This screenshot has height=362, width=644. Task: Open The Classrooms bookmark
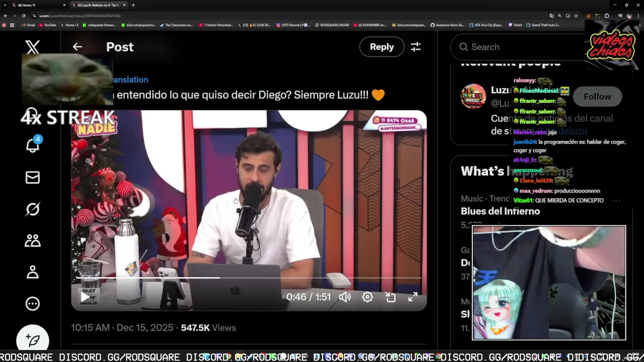[x=176, y=25]
